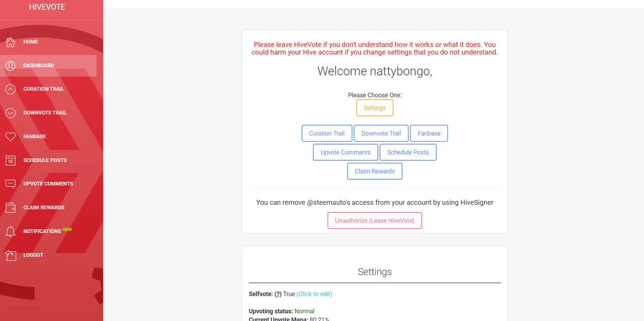Click the Fanbase heart icon
The width and height of the screenshot is (644, 321).
tap(10, 136)
